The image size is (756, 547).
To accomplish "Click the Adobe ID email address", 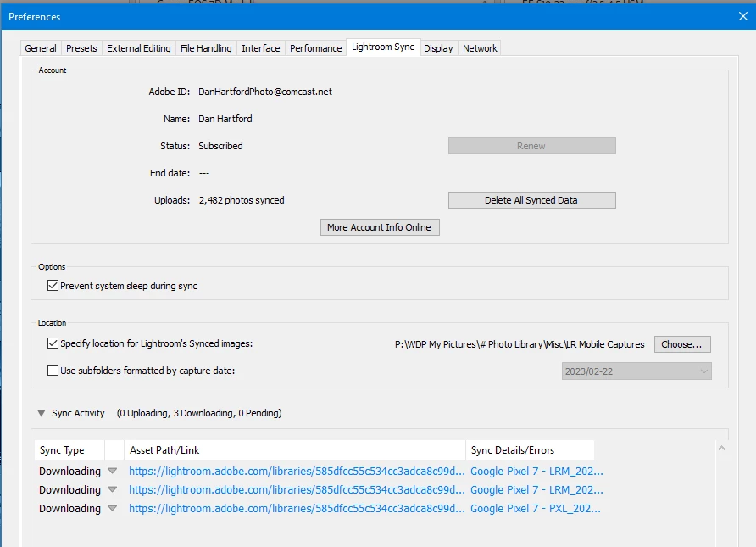I will coord(265,92).
